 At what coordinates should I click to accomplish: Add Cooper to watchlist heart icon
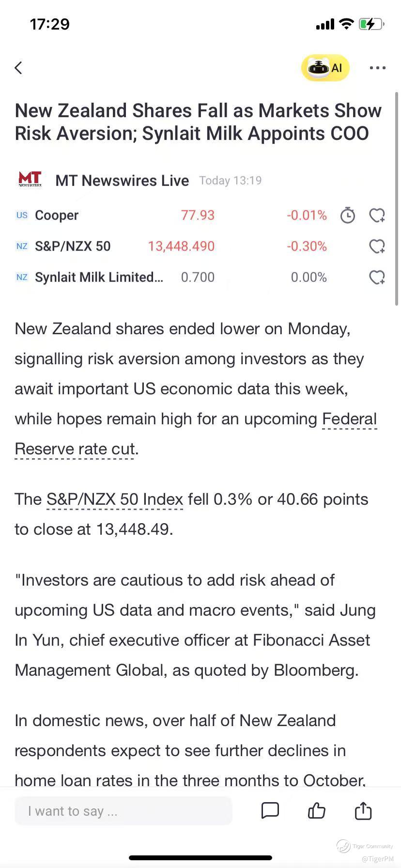[377, 215]
